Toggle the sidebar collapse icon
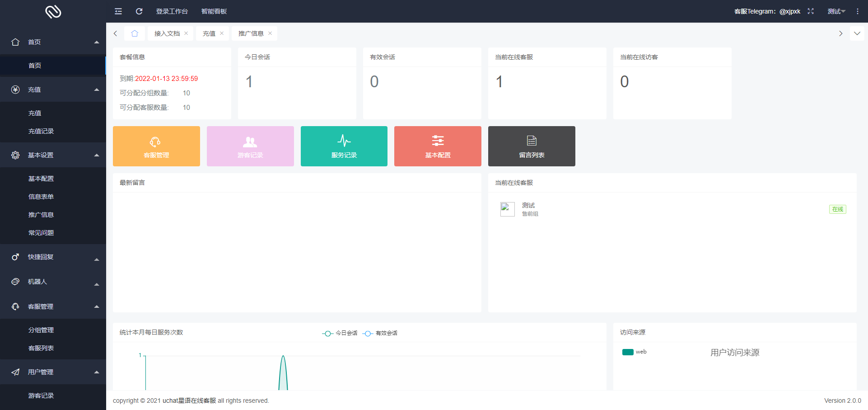Screen dimensions: 868x410 [118, 11]
